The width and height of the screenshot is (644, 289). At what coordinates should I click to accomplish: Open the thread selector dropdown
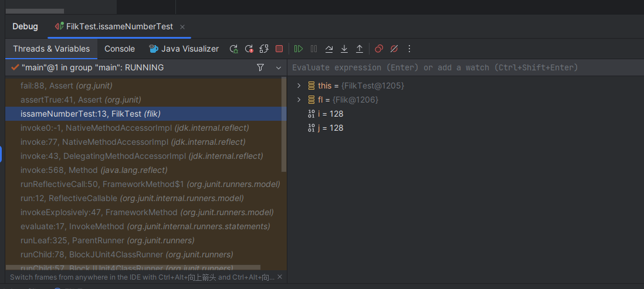(x=279, y=68)
